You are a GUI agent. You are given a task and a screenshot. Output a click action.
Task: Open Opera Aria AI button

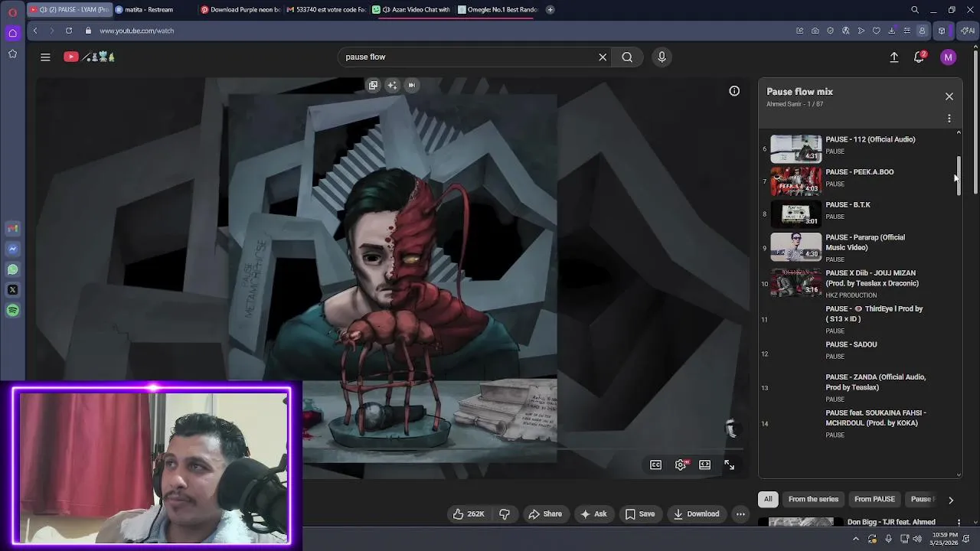pyautogui.click(x=969, y=31)
